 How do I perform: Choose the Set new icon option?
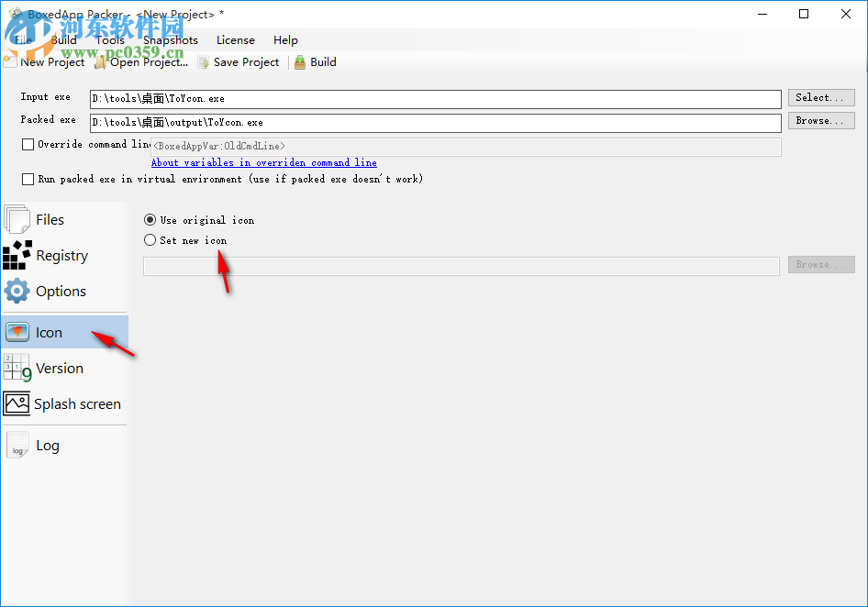(x=149, y=239)
